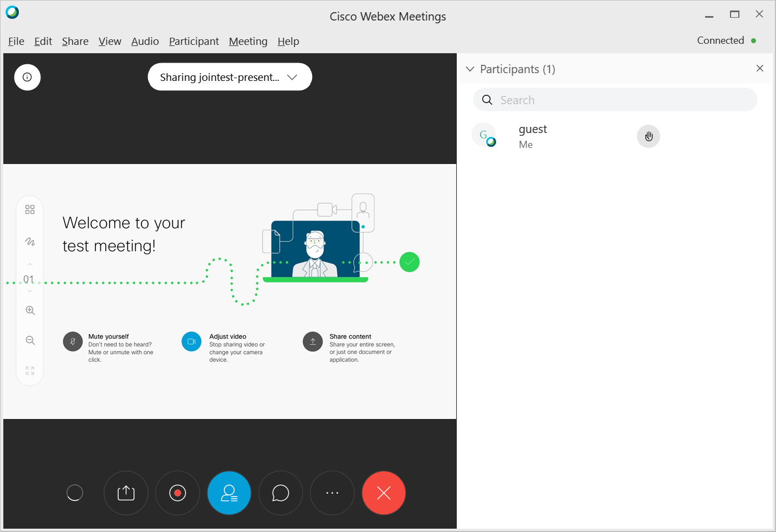Viewport: 776px width, 532px height.
Task: Click the red Leave meeting button
Action: point(384,493)
